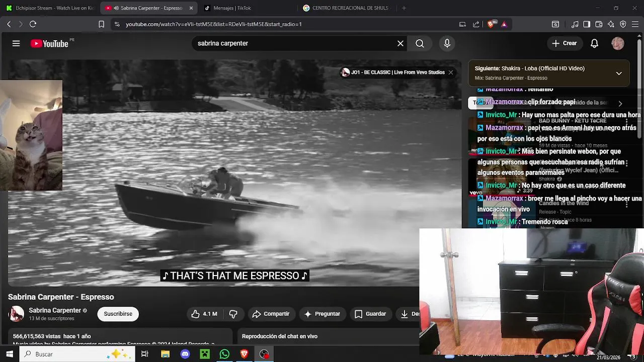The image size is (644, 362).
Task: Open options for Candles in the Wind video
Action: pos(626,204)
